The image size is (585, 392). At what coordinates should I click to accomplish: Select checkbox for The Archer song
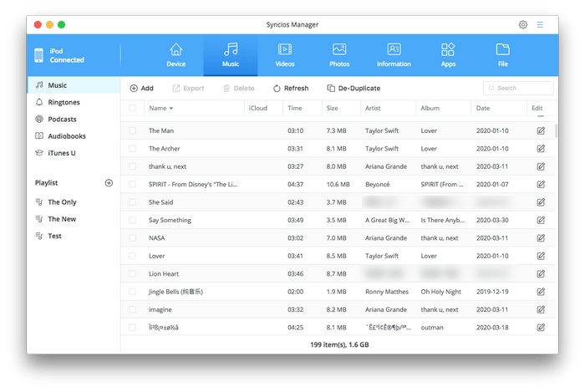132,149
